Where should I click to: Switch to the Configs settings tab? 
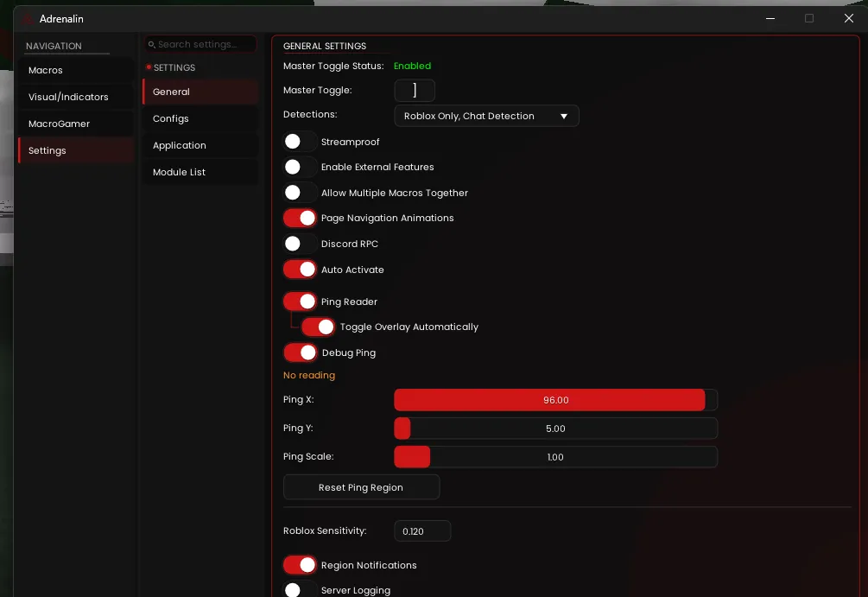pyautogui.click(x=200, y=118)
